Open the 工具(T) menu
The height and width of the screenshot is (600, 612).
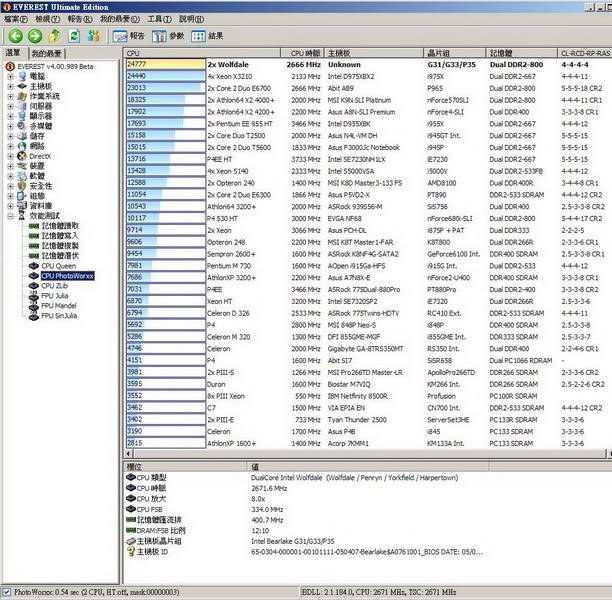[159, 19]
